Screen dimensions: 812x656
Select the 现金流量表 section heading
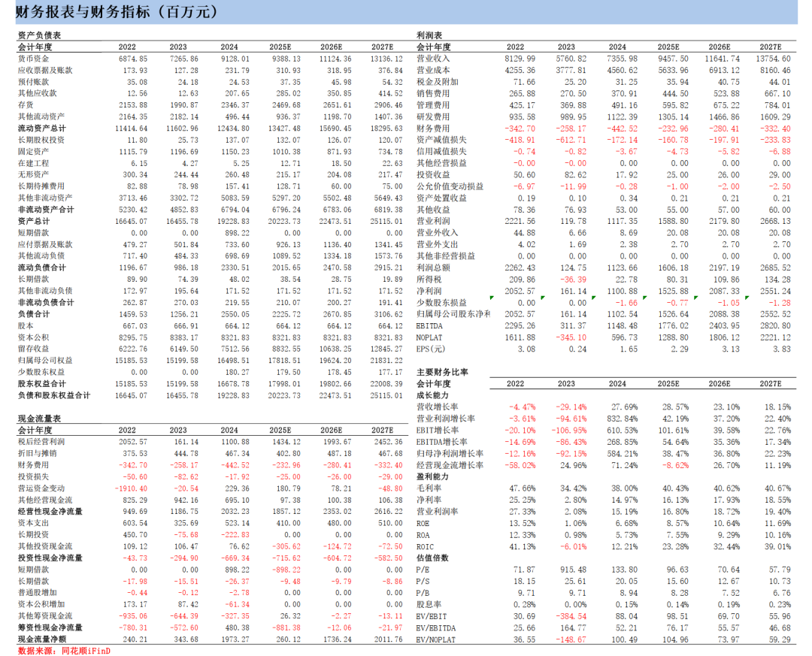(x=39, y=419)
